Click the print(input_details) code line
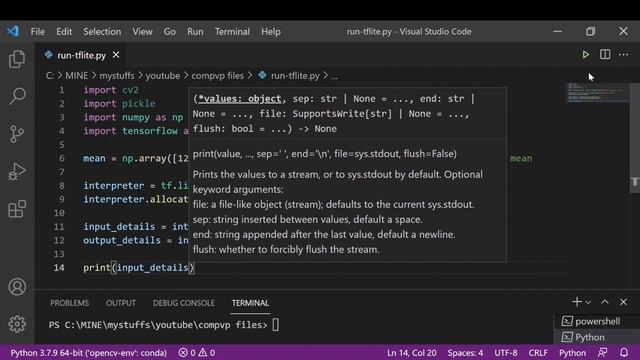640x360 pixels. [138, 268]
